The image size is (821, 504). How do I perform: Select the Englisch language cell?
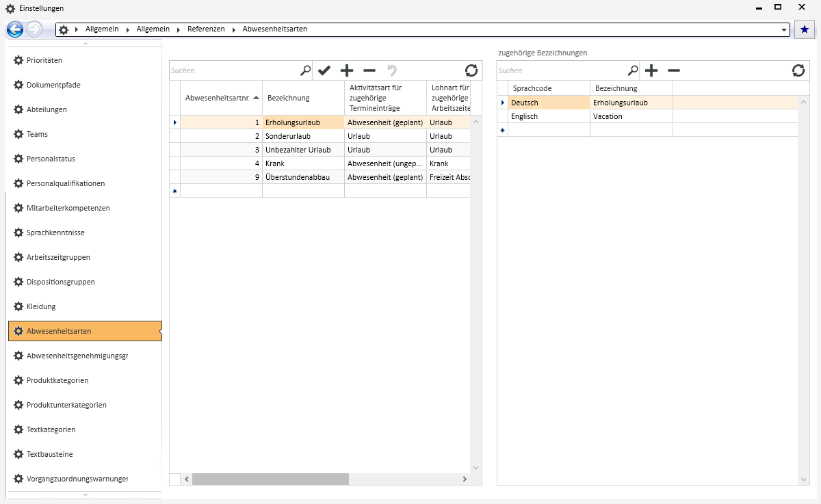tap(549, 116)
